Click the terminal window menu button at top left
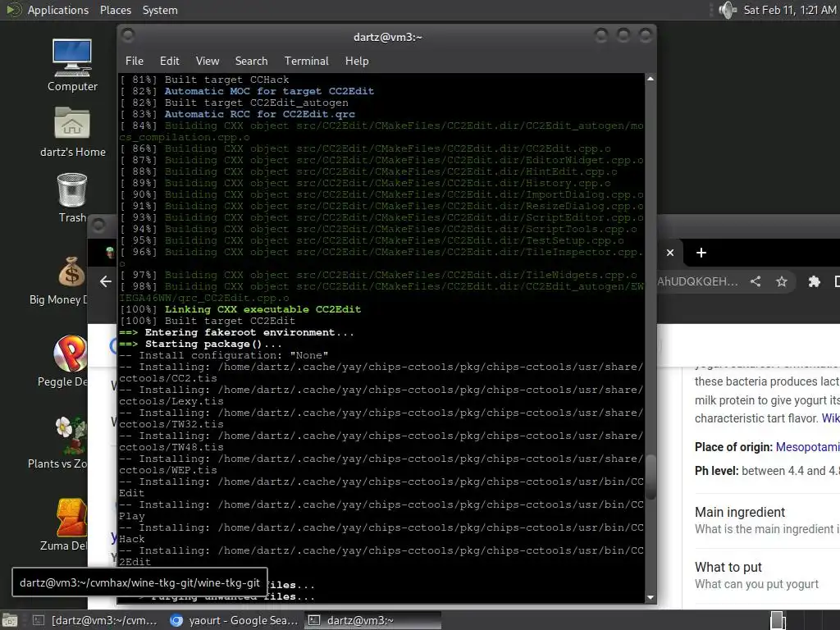 click(128, 35)
